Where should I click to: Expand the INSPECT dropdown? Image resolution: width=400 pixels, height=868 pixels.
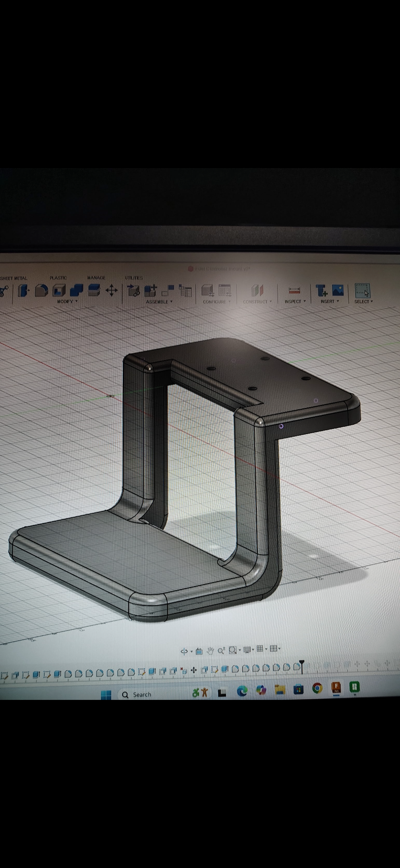point(295,302)
